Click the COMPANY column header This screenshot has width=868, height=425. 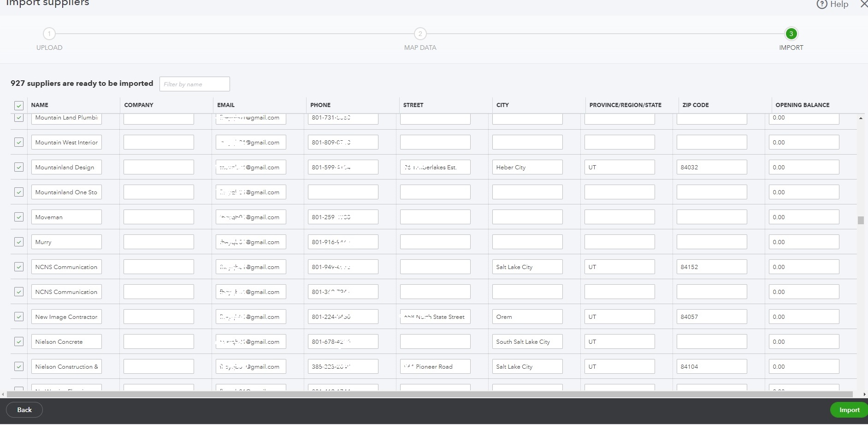pyautogui.click(x=139, y=105)
